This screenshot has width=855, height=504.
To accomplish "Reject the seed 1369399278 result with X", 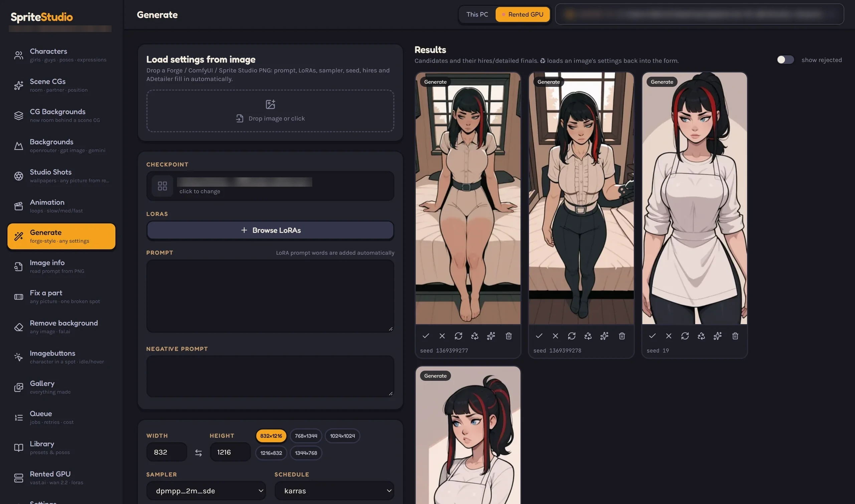I will (555, 336).
